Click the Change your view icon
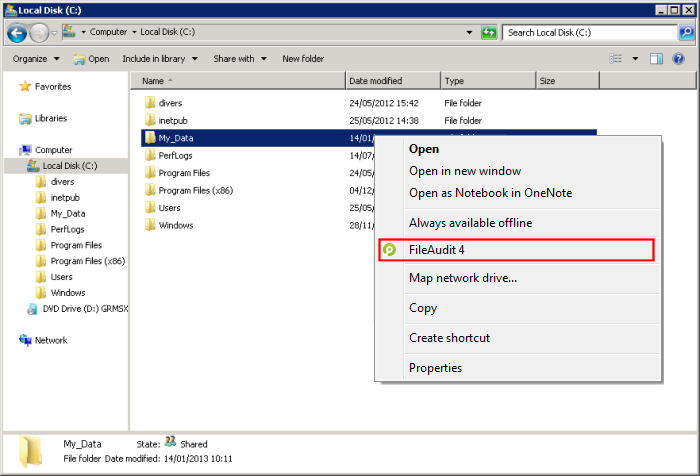700x476 pixels. tap(616, 59)
